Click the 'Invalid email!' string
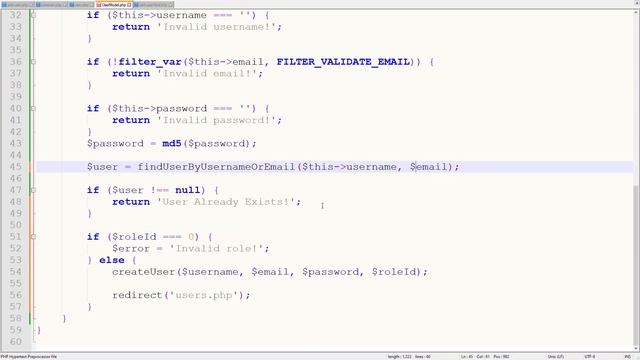Image resolution: width=640 pixels, height=360 pixels. (207, 73)
